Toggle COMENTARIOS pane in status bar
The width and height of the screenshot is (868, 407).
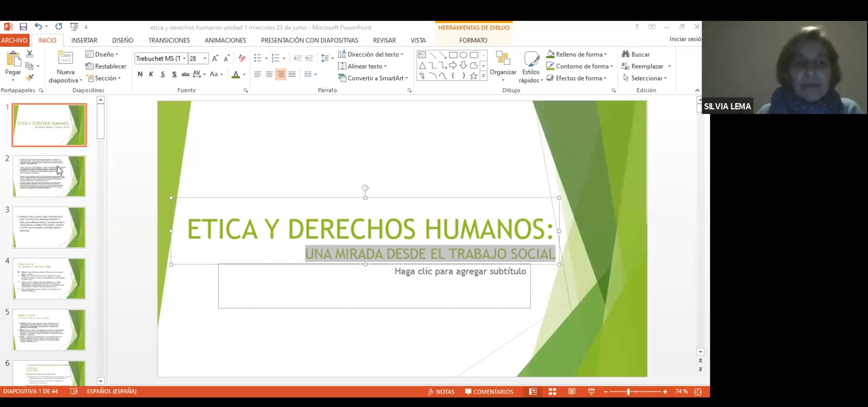pyautogui.click(x=489, y=392)
